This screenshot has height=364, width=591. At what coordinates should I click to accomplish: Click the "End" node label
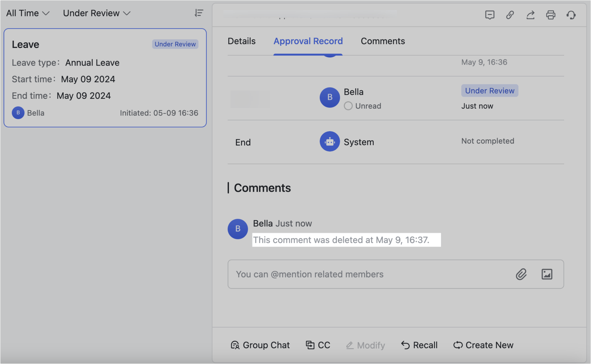pyautogui.click(x=243, y=142)
